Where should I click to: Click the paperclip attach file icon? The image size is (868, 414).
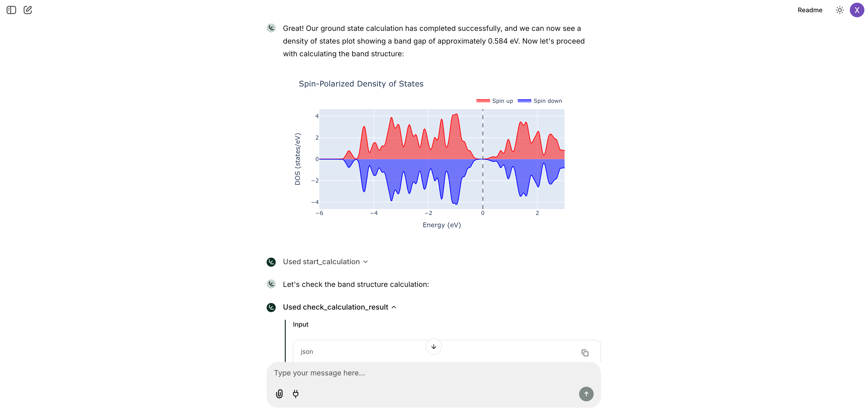click(x=279, y=394)
